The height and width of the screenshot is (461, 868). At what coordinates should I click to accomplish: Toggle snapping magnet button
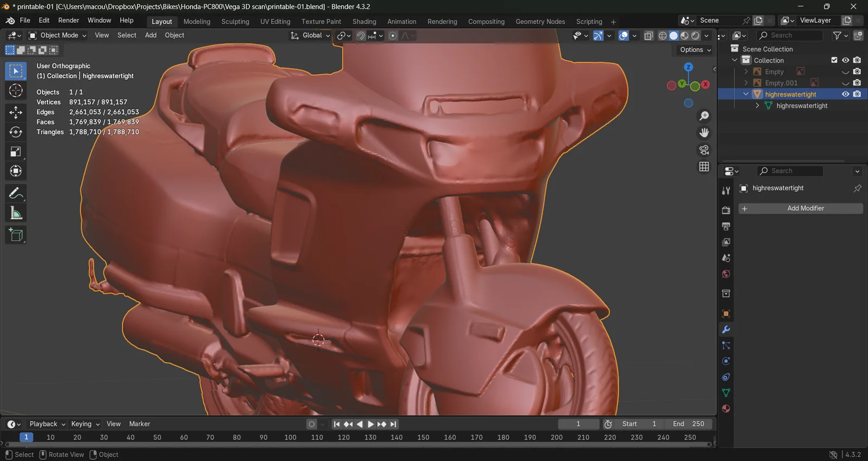[361, 36]
